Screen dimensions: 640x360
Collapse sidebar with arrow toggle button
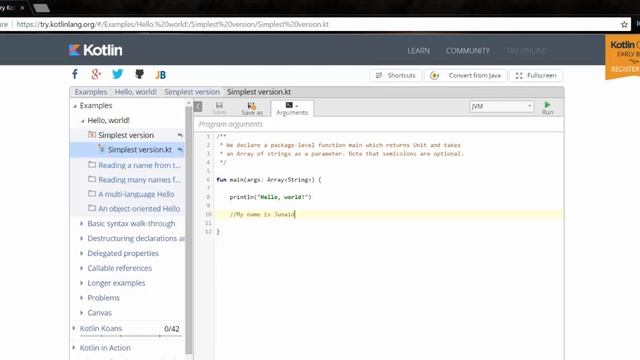pyautogui.click(x=198, y=107)
